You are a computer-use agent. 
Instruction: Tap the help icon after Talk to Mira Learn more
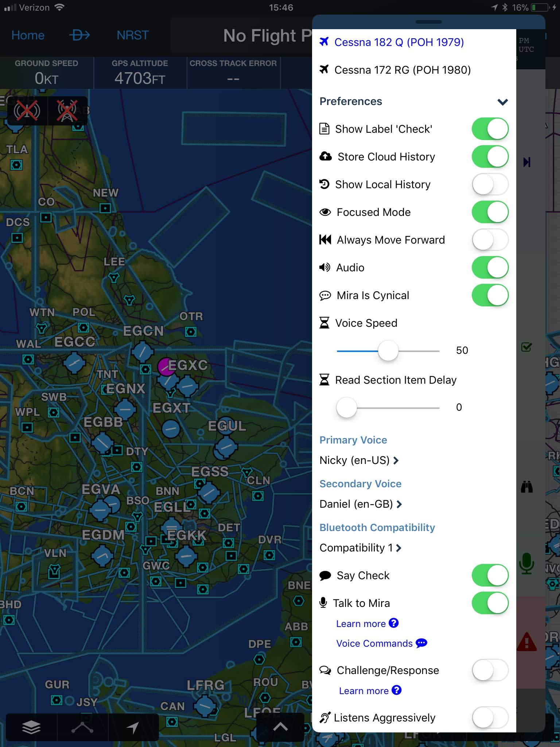(x=393, y=623)
